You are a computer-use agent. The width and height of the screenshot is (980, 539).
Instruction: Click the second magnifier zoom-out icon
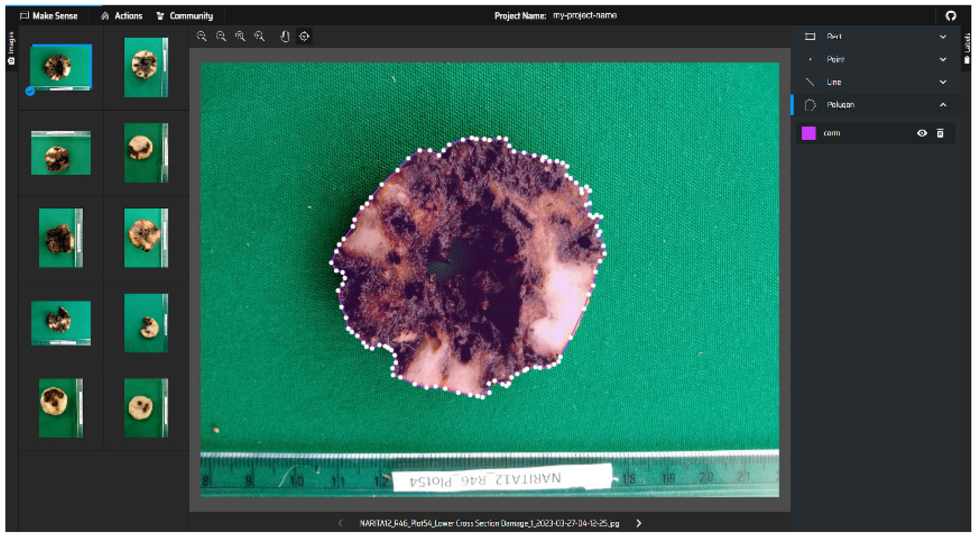[221, 36]
